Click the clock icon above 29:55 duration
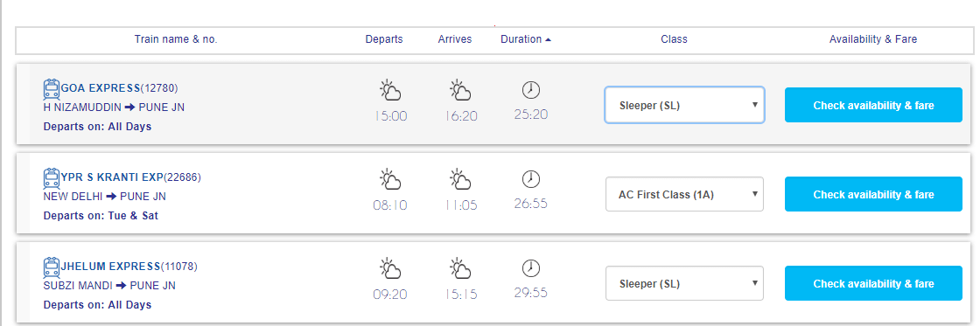Viewport: 980px width, 326px height. (x=530, y=268)
